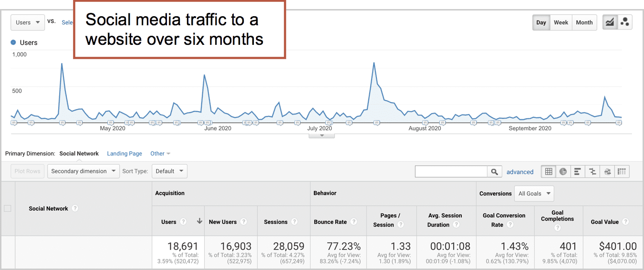Click the blue Users legend dot
The image size is (644, 270).
(x=13, y=42)
